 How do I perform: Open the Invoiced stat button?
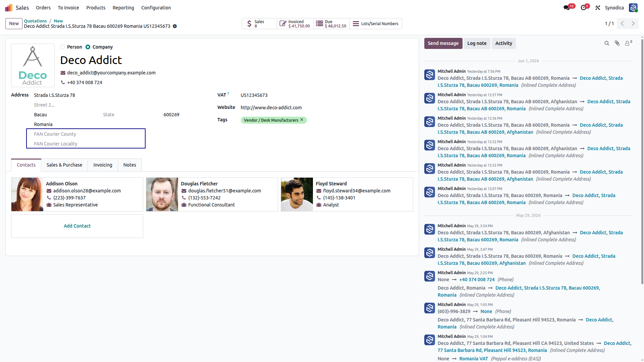tap(295, 23)
